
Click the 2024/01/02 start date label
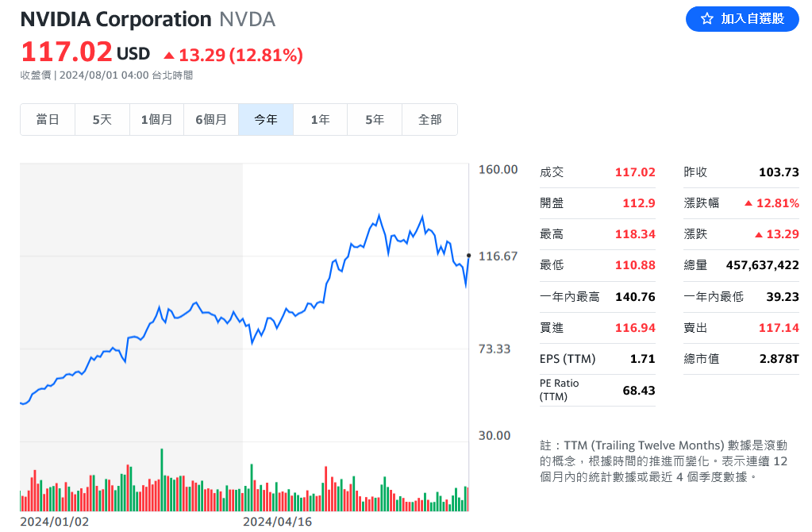pos(54,522)
